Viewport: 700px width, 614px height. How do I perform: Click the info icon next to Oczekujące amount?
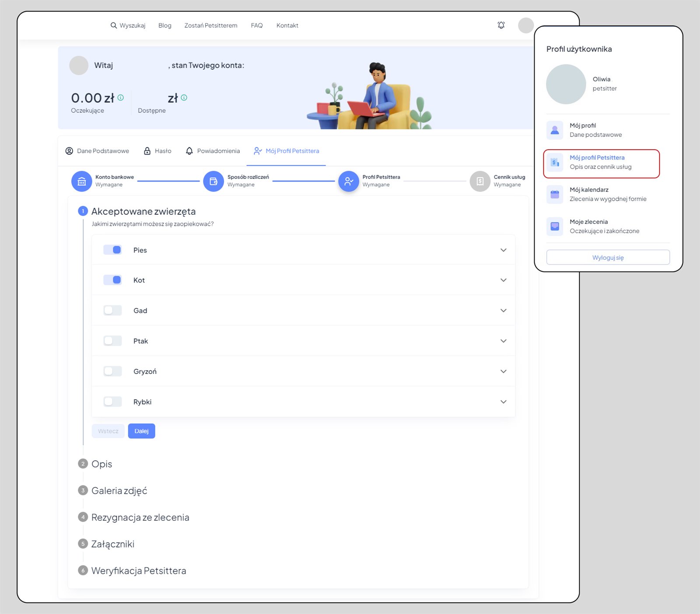pos(121,98)
